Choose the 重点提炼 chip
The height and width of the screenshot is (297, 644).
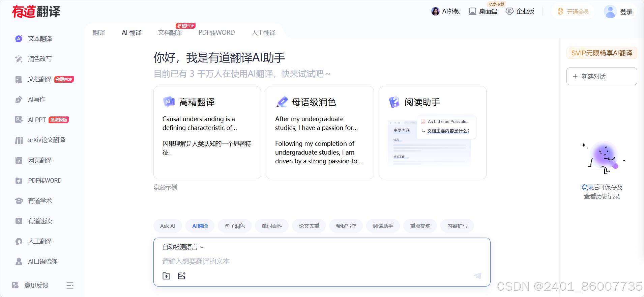pyautogui.click(x=420, y=226)
